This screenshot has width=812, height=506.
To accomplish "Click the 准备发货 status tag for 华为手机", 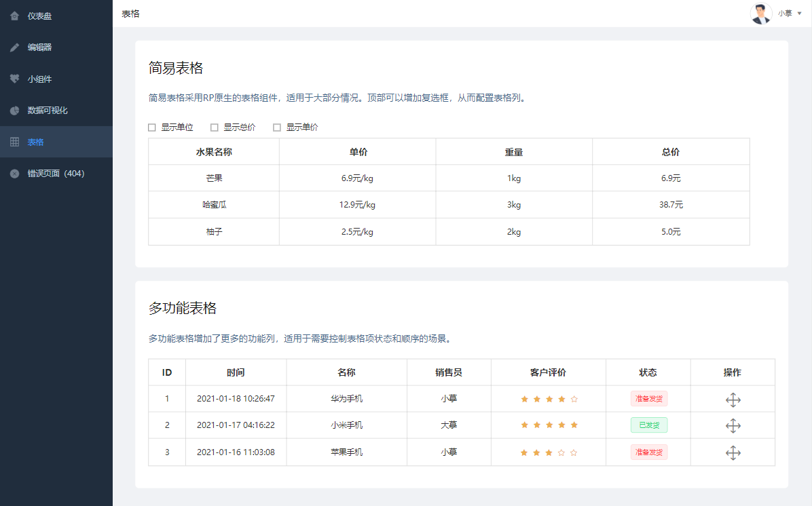I will tap(649, 399).
